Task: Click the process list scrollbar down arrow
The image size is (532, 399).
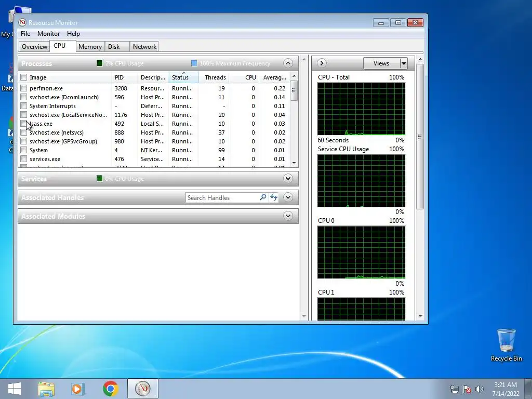Action: click(x=294, y=163)
